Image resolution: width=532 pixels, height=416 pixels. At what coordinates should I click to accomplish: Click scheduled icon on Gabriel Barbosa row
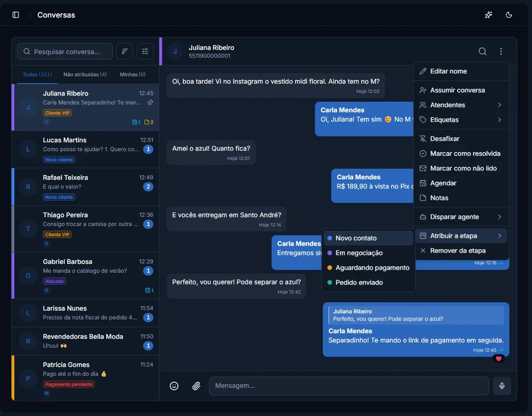point(149,290)
